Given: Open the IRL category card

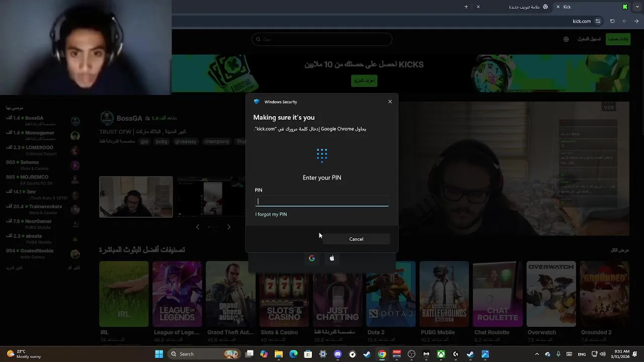Looking at the screenshot, I should [124, 294].
